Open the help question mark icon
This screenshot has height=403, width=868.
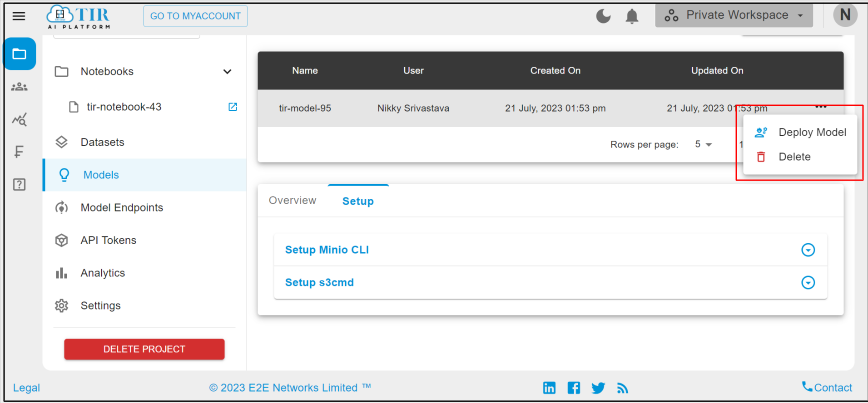click(19, 185)
